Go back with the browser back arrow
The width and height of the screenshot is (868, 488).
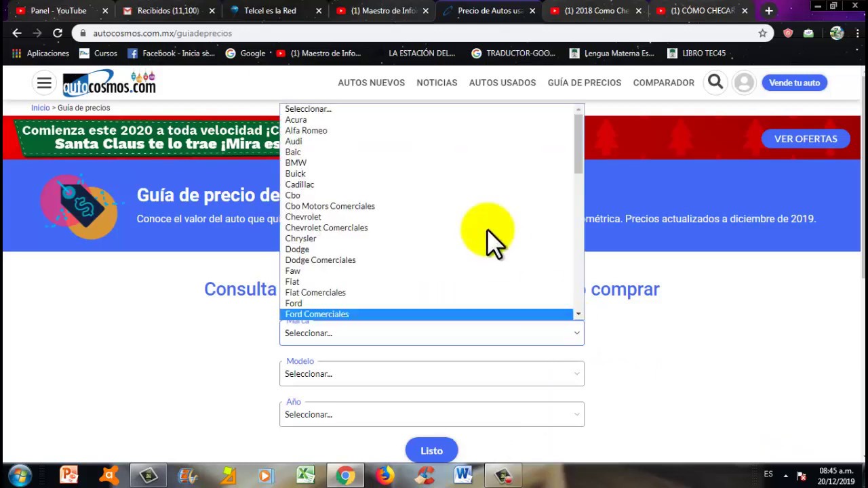(x=17, y=33)
